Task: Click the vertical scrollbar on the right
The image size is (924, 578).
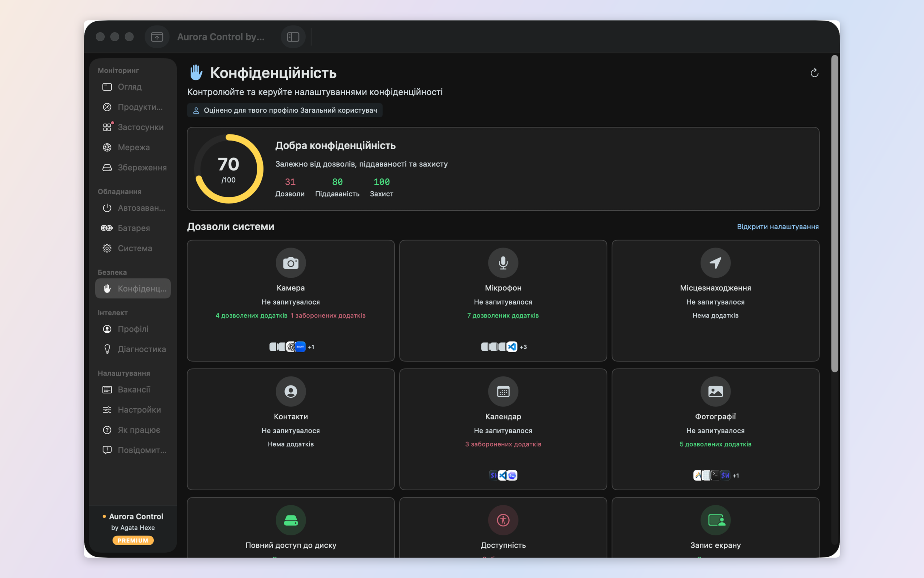Action: point(834,213)
